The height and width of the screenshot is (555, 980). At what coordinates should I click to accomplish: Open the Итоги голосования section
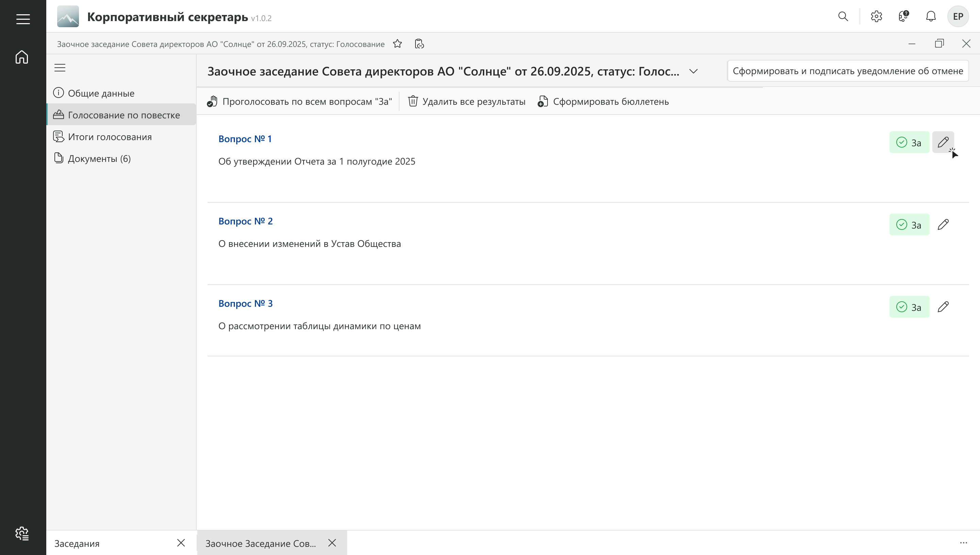click(110, 137)
